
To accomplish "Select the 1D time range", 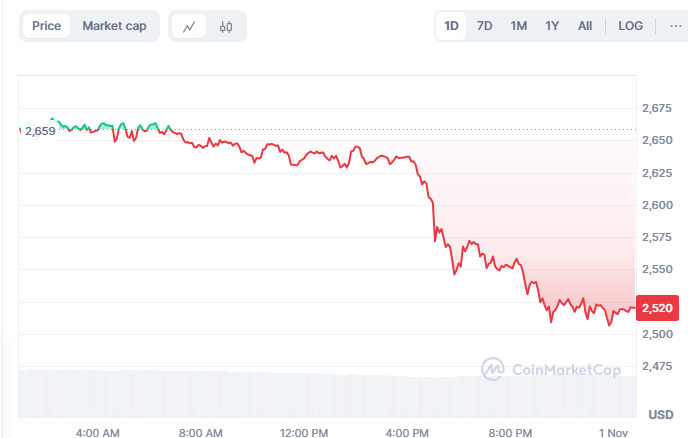I will tap(451, 26).
